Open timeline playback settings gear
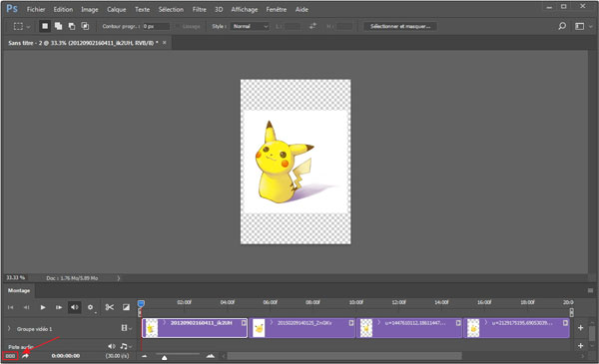 [x=90, y=307]
